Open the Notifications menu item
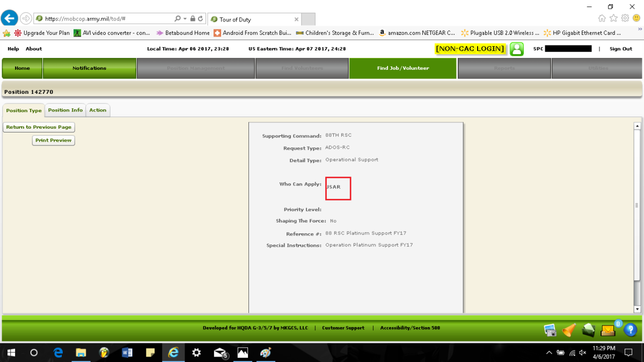Image resolution: width=644 pixels, height=362 pixels. pos(89,68)
